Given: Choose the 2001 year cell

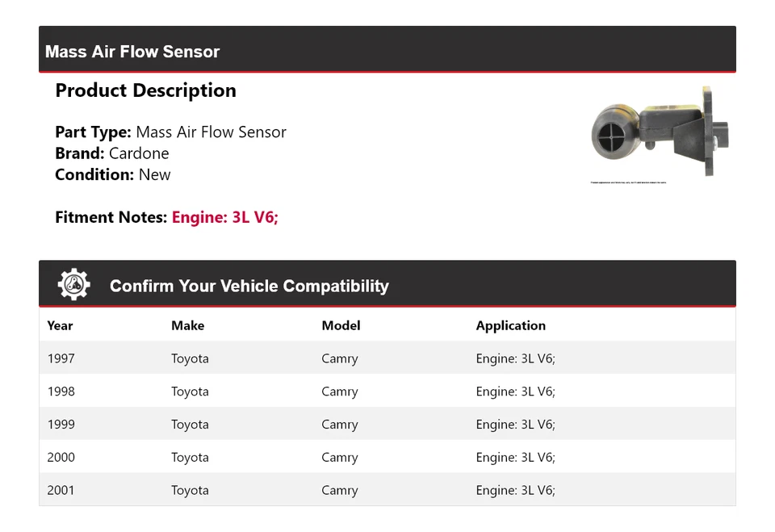Looking at the screenshot, I should click(x=61, y=490).
